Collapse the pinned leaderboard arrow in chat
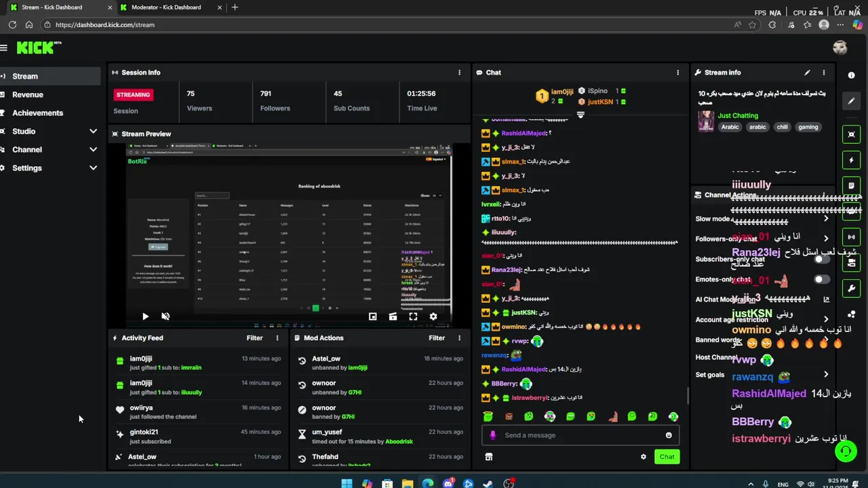Viewport: 868px width, 488px height. coord(580,115)
